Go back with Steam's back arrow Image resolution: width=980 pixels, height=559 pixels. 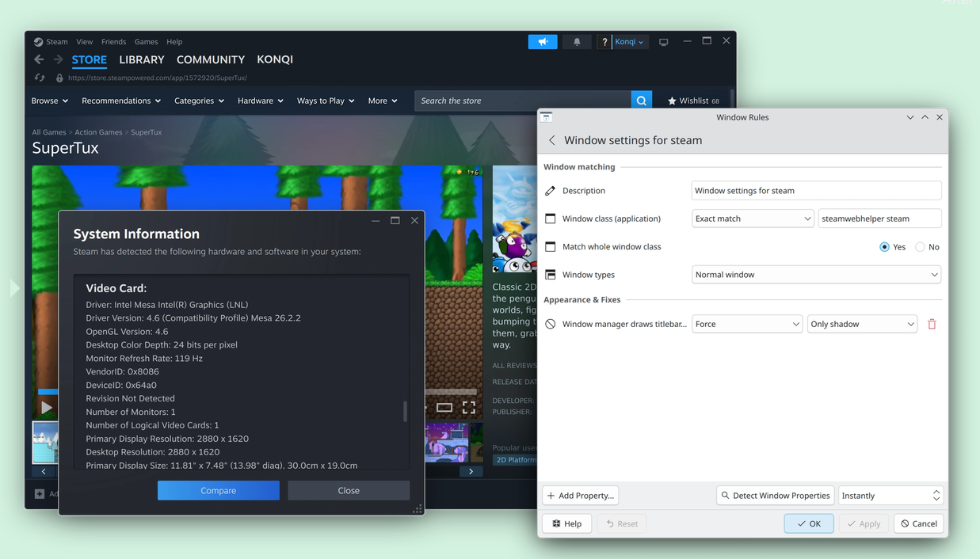[x=39, y=59]
